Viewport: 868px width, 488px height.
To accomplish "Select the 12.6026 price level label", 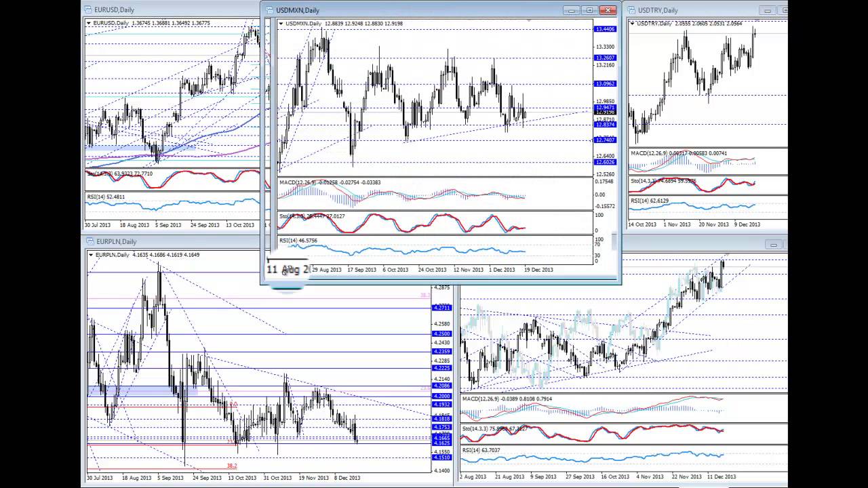I will 605,162.
